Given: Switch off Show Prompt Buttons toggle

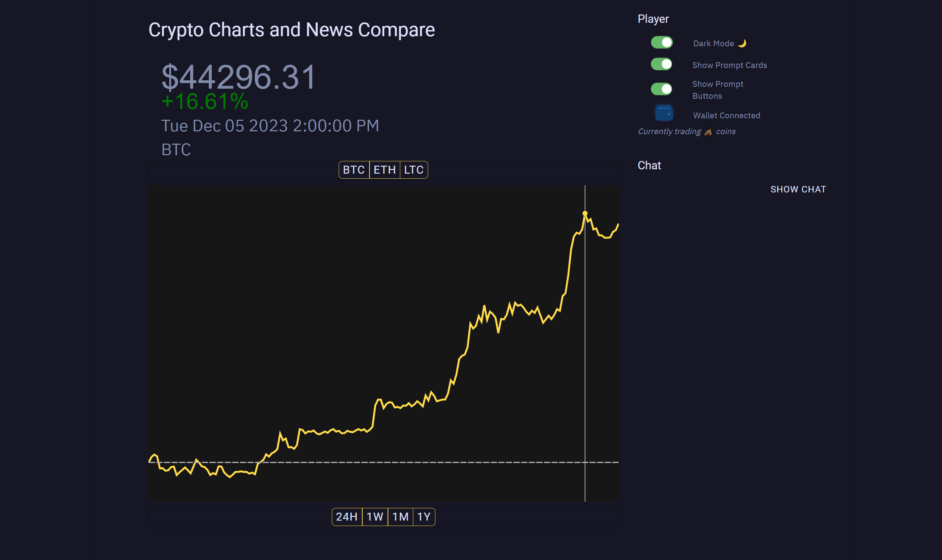Looking at the screenshot, I should (662, 89).
